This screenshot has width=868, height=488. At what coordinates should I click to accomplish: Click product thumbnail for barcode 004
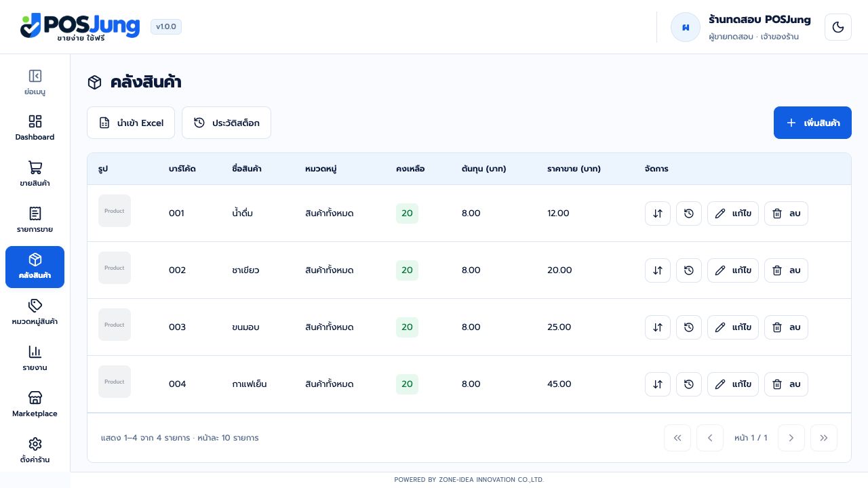coord(115,382)
